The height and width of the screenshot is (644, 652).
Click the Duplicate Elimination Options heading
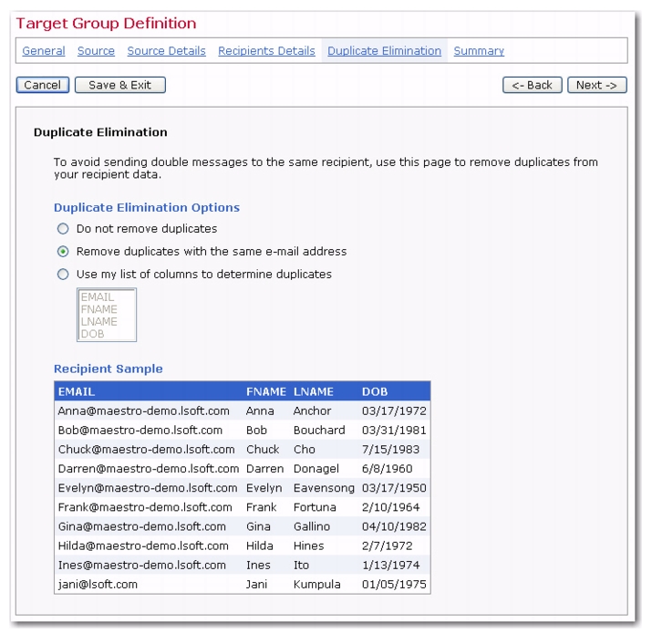[x=147, y=207]
